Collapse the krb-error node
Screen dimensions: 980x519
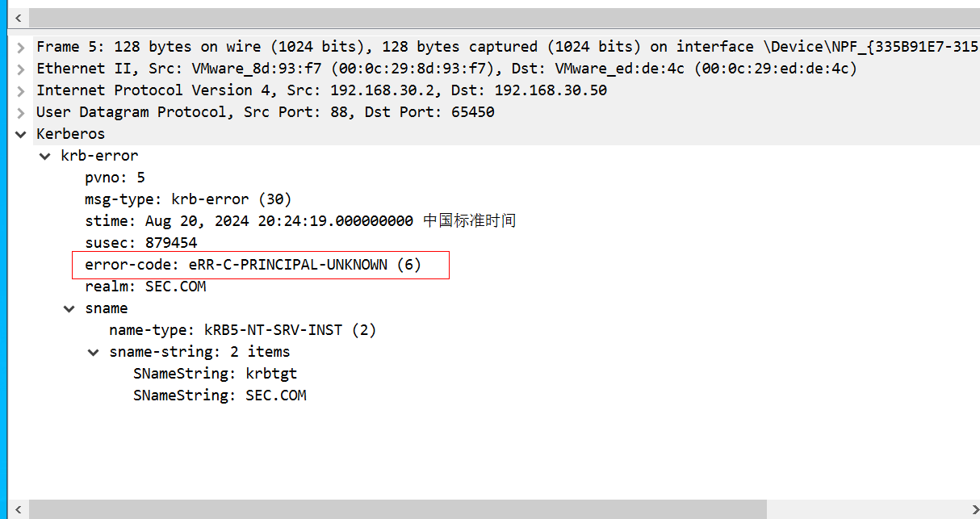click(x=45, y=156)
